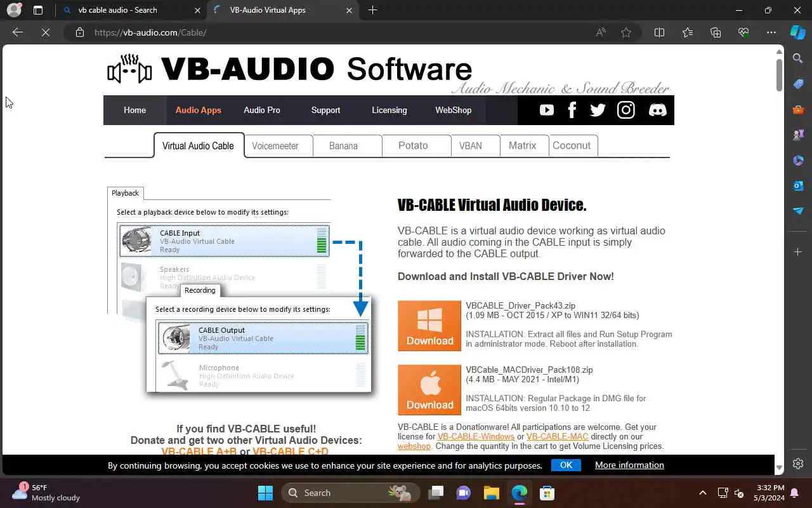Open the Settings and more ellipsis menu

pyautogui.click(x=771, y=32)
